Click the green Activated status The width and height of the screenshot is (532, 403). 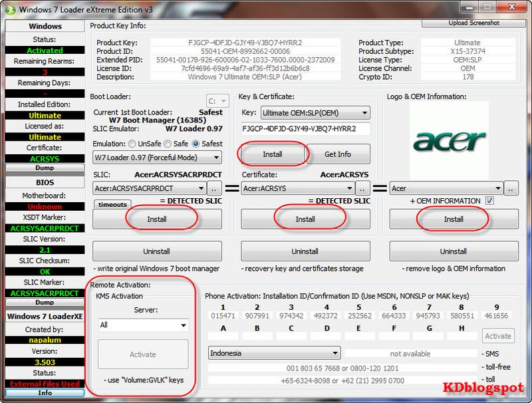point(45,50)
